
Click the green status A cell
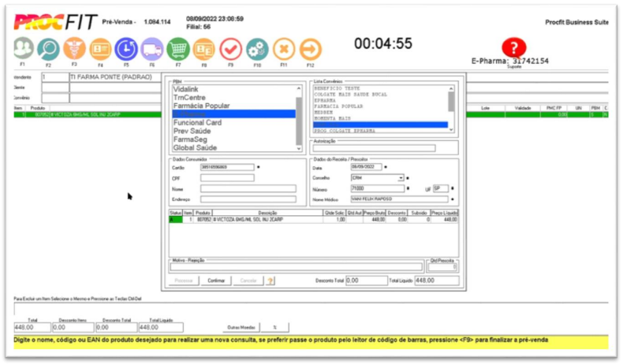pos(176,220)
